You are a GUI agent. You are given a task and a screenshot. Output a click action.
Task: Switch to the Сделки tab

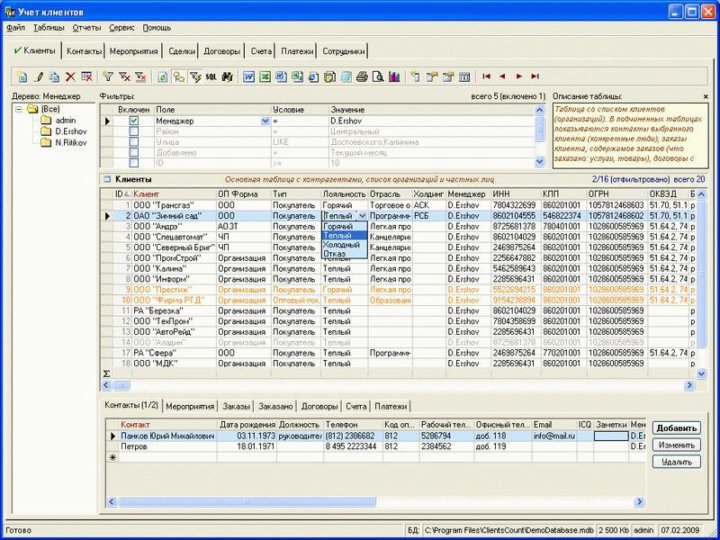click(181, 51)
